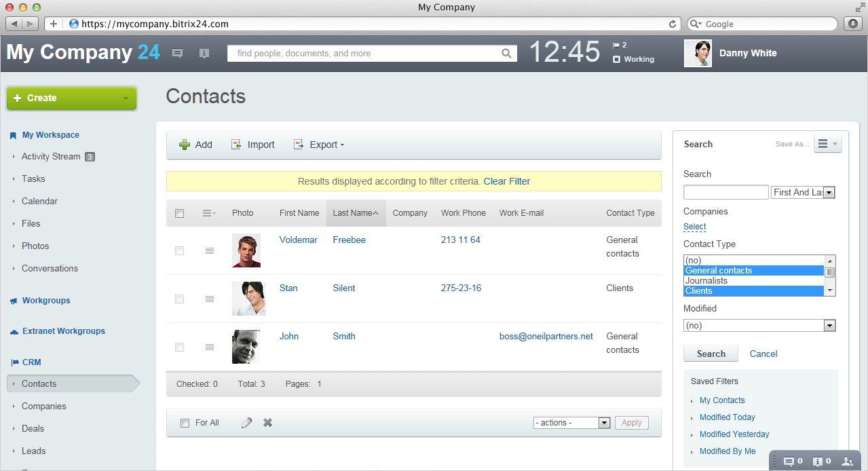Click the Save As link
The image size is (868, 471).
793,144
